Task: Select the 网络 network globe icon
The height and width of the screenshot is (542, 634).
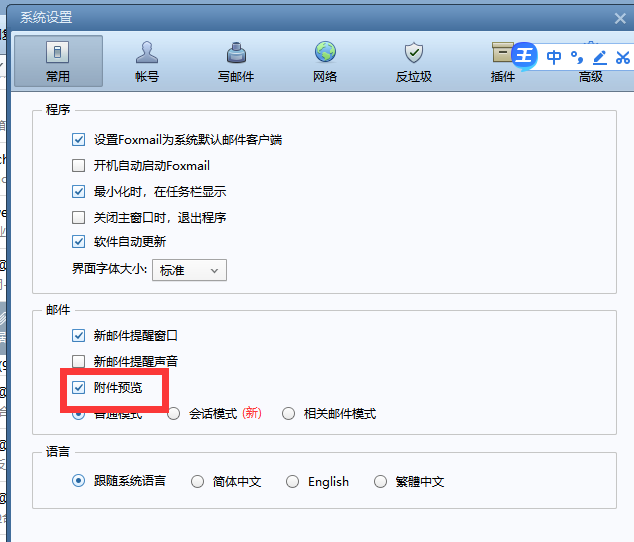Action: [325, 52]
